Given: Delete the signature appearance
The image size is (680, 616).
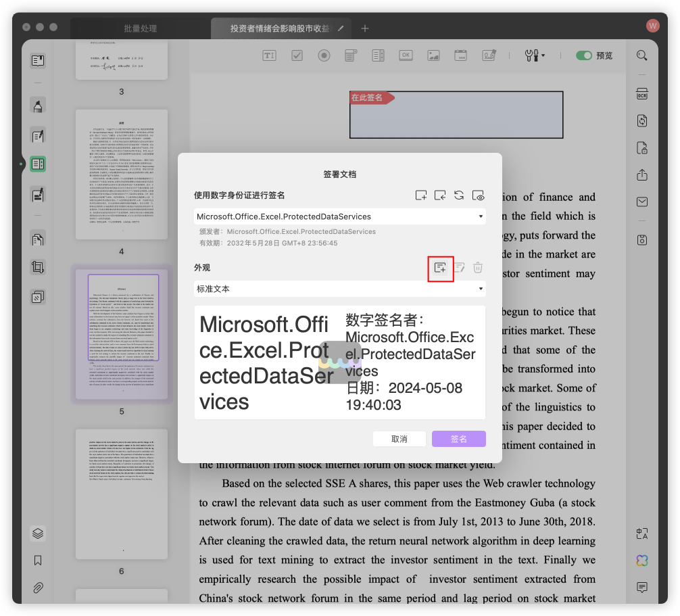Looking at the screenshot, I should (x=478, y=268).
